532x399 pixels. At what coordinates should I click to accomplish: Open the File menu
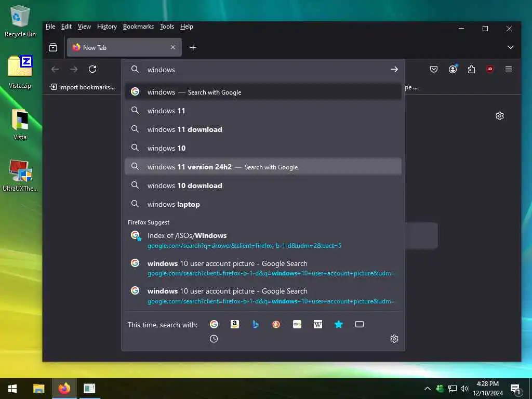(50, 26)
